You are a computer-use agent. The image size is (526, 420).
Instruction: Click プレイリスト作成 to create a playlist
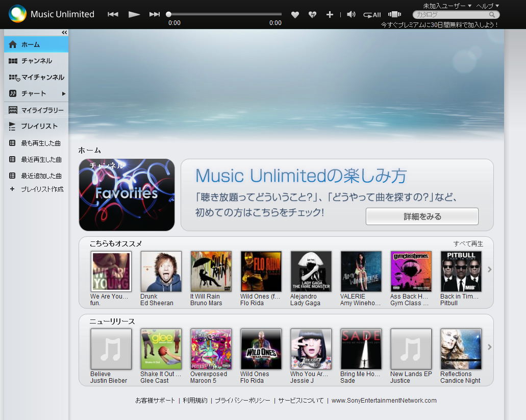[42, 189]
